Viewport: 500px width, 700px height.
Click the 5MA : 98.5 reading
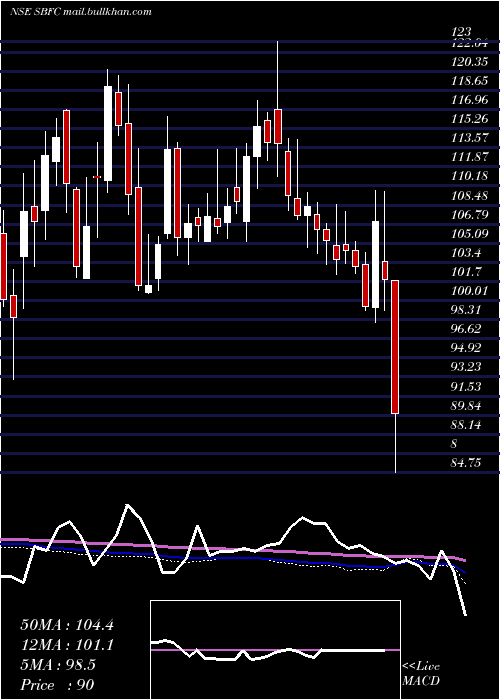(58, 665)
